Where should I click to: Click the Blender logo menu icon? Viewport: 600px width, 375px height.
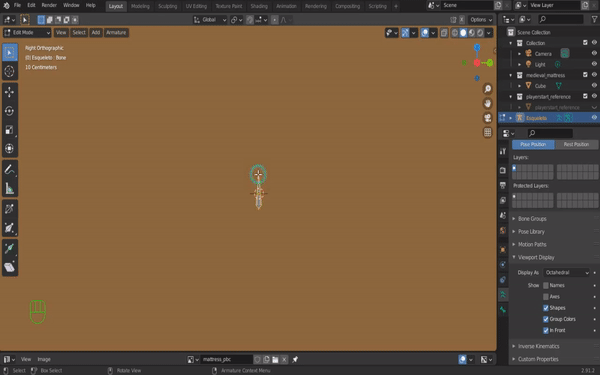pyautogui.click(x=7, y=5)
